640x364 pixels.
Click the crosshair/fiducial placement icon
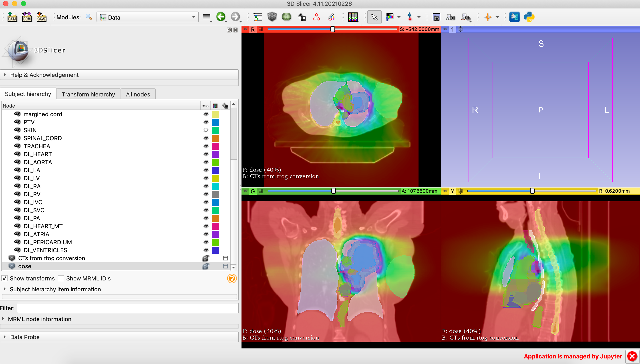click(x=487, y=17)
